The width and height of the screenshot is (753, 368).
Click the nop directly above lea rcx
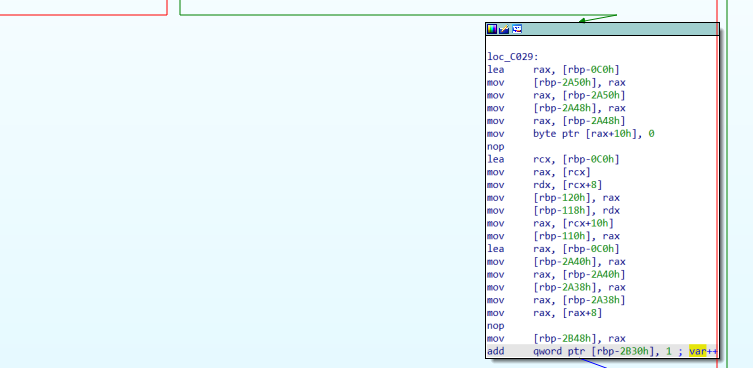tap(496, 147)
